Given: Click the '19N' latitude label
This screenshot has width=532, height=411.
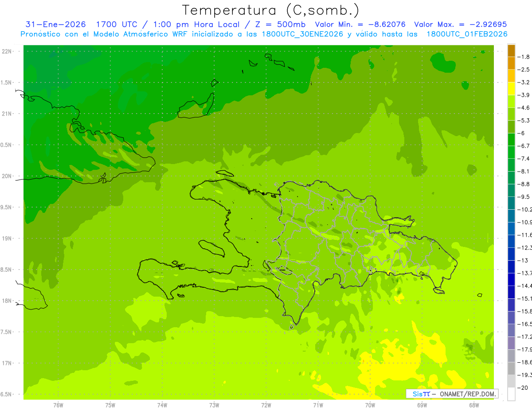Looking at the screenshot, I should coord(7,239).
